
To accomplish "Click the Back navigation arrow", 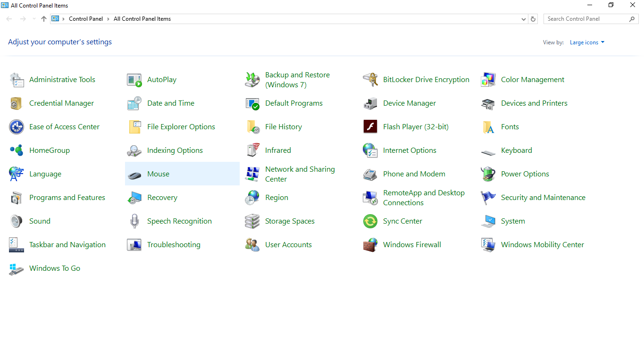I will [9, 19].
